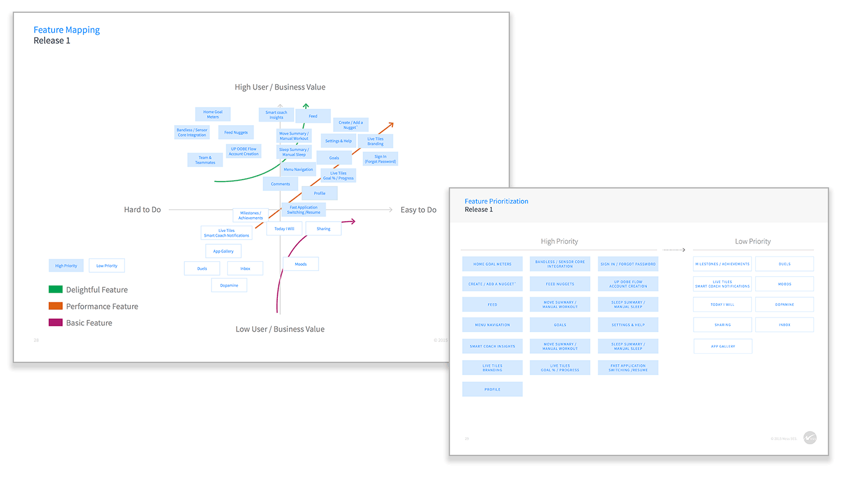
Task: Select Goals box on Feature Mapping slide
Action: coord(334,158)
